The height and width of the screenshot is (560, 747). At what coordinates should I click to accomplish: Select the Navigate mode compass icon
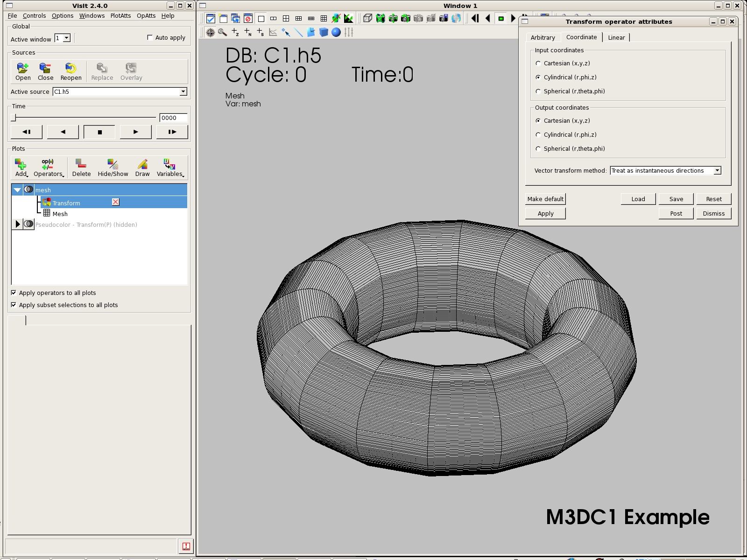(210, 32)
